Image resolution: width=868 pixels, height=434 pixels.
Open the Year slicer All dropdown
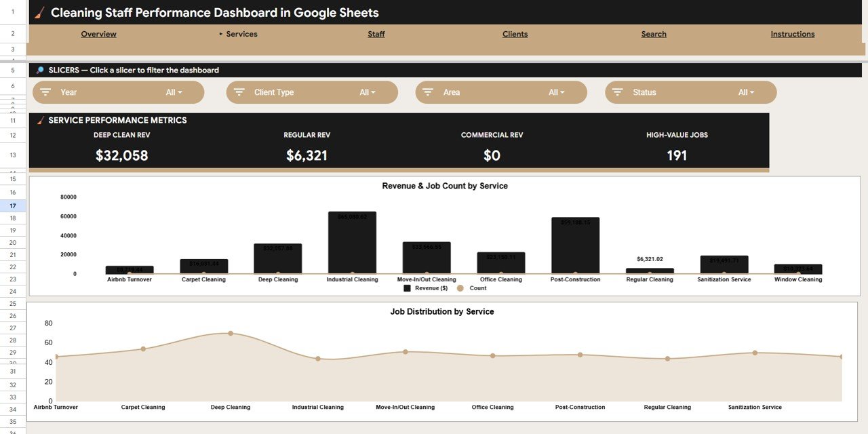click(174, 92)
